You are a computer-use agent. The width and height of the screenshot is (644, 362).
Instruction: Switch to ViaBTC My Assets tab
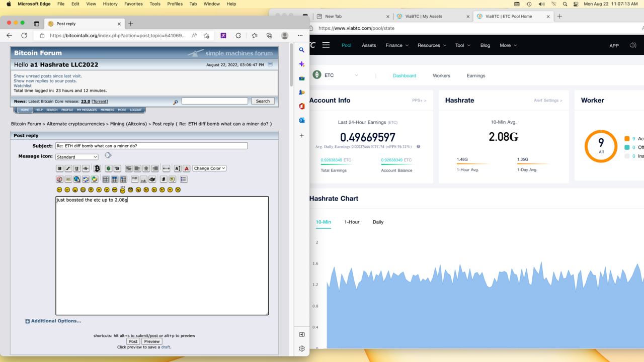(432, 16)
